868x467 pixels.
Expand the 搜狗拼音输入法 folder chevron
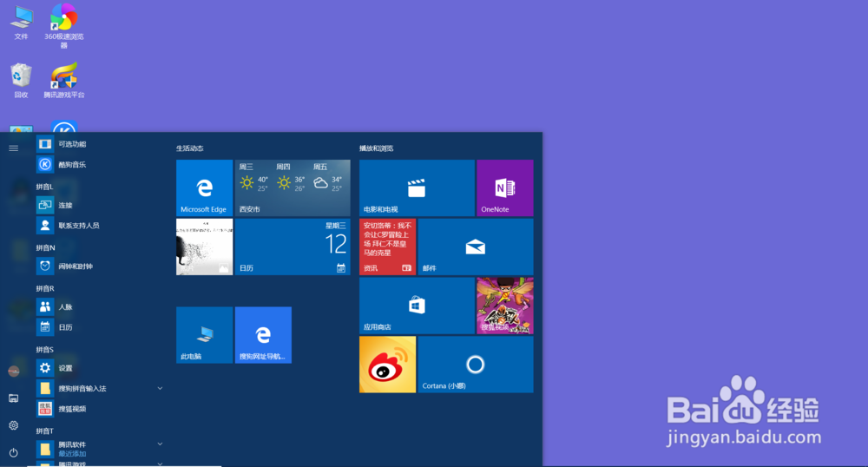tap(160, 388)
